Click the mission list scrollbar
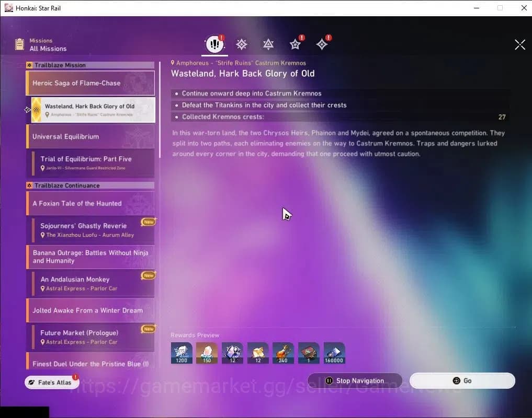 (x=160, y=109)
